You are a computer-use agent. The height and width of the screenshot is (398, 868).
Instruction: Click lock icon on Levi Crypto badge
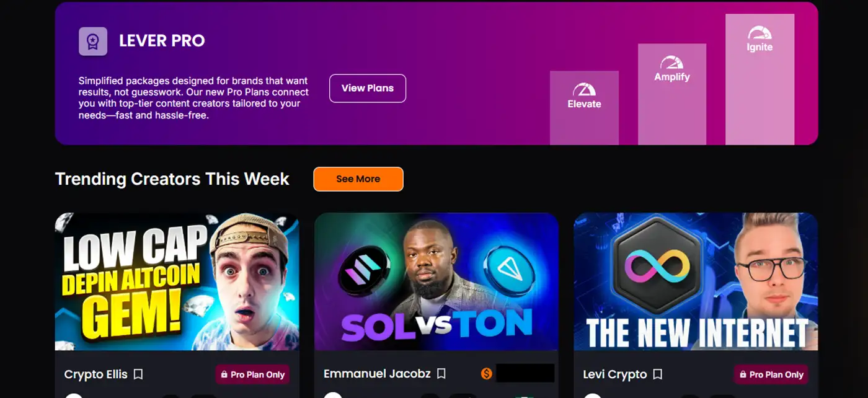coord(742,374)
